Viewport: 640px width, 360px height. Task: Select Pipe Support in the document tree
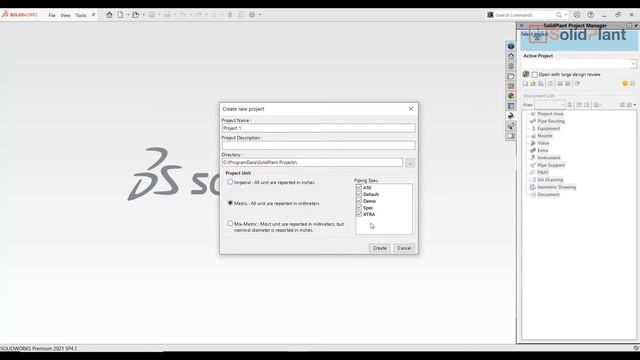click(551, 165)
